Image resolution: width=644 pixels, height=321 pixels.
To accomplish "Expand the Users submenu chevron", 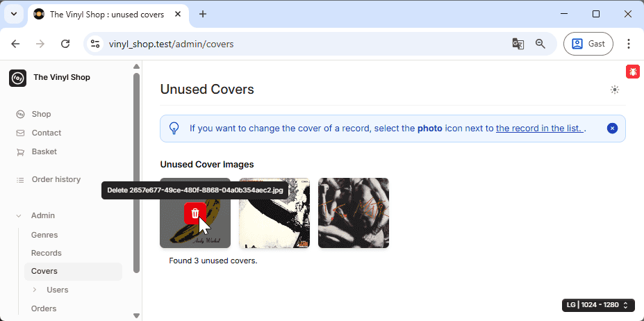I will coord(35,289).
